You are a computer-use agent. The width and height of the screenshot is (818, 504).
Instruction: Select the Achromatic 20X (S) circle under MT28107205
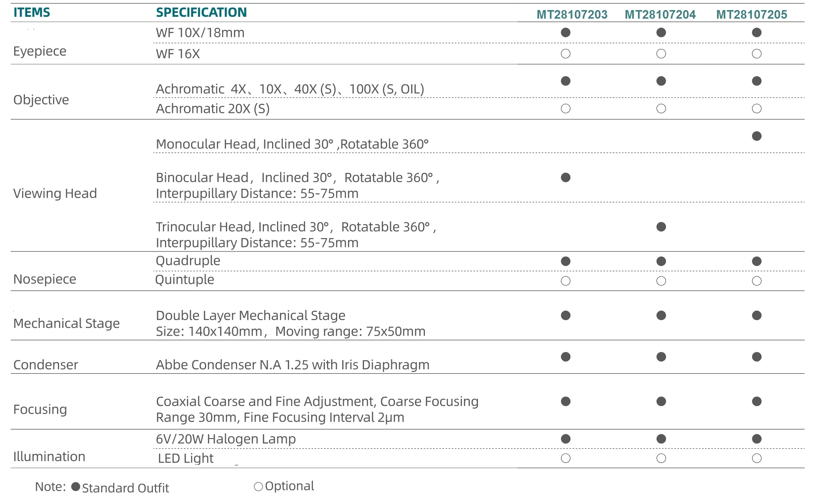756,109
